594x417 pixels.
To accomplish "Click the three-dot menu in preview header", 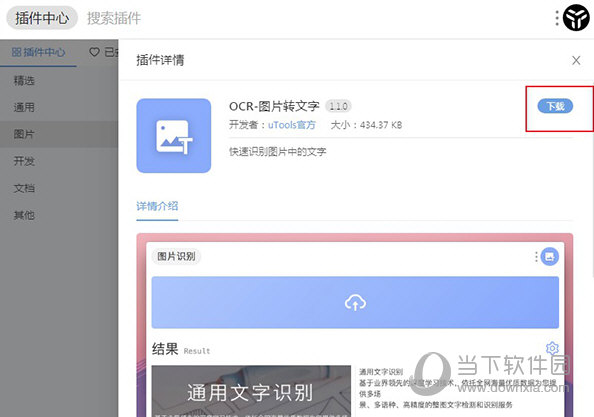I will coord(536,256).
